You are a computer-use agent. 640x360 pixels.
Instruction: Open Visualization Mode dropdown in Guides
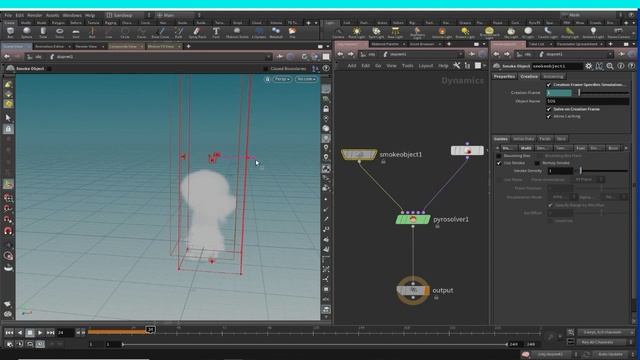tap(563, 197)
